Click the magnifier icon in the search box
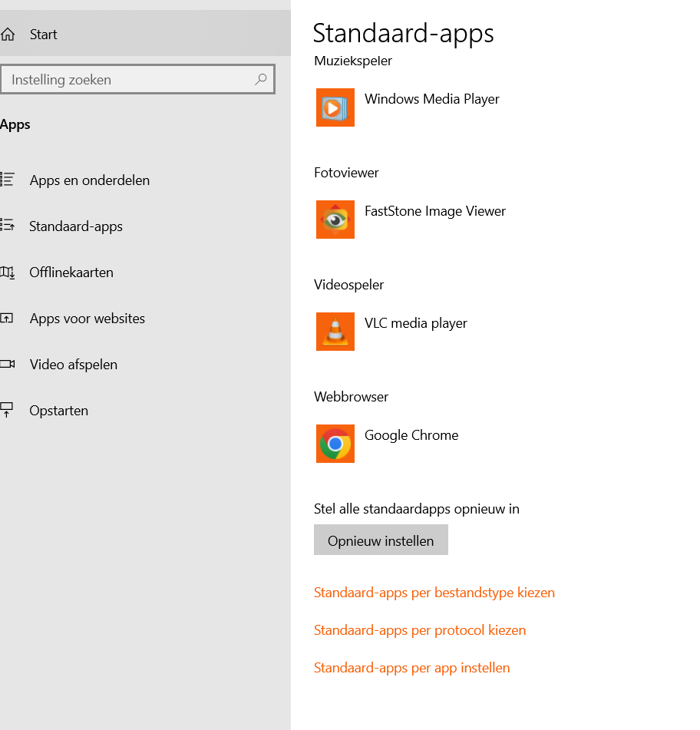This screenshot has width=700, height=730. click(261, 79)
